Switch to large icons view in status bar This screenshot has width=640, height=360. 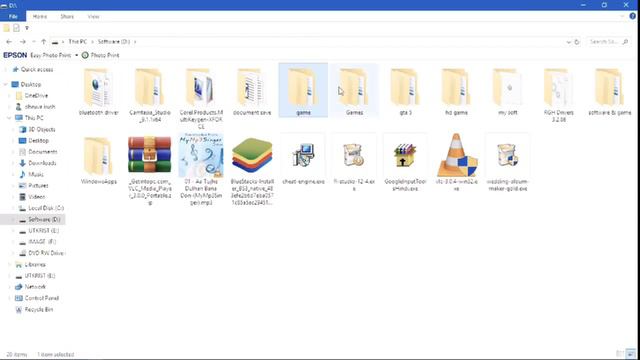[x=631, y=354]
